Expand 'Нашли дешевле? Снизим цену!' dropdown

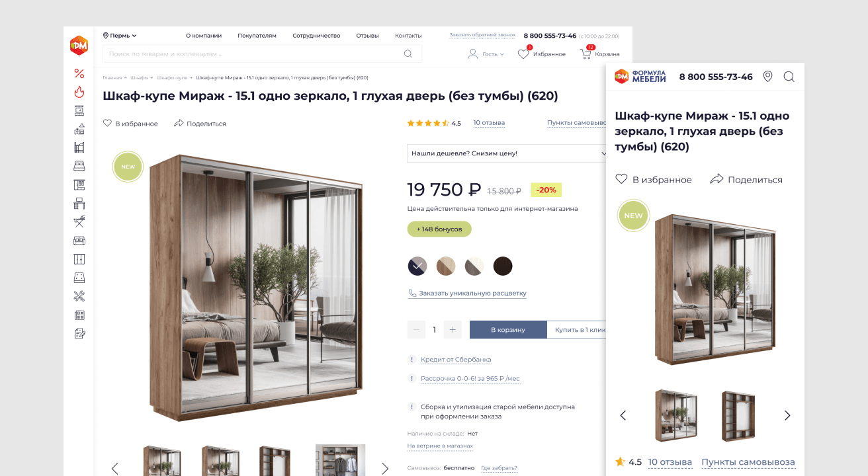tap(507, 153)
